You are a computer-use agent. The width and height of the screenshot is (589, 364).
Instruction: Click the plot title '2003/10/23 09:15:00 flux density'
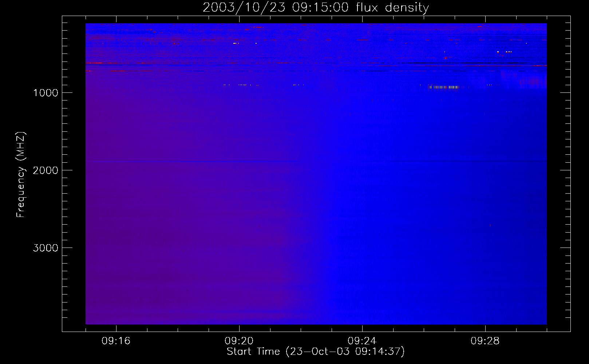click(x=316, y=7)
